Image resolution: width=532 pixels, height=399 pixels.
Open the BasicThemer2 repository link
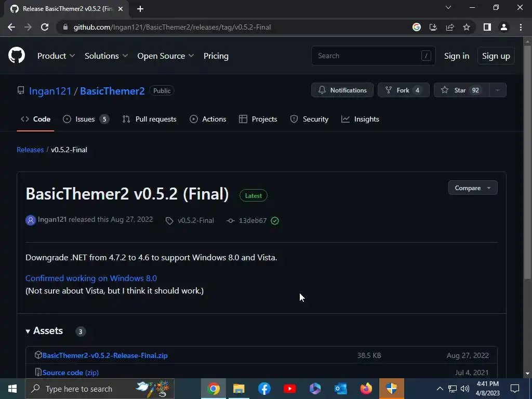tap(112, 91)
